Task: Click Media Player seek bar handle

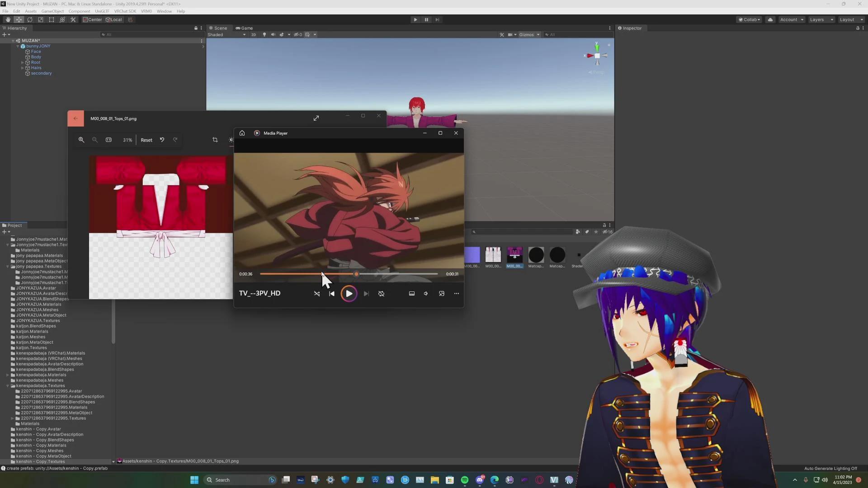Action: pos(356,274)
